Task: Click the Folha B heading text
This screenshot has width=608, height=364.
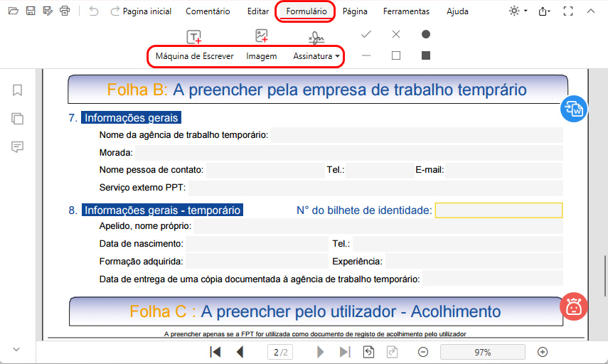Action: 316,90
